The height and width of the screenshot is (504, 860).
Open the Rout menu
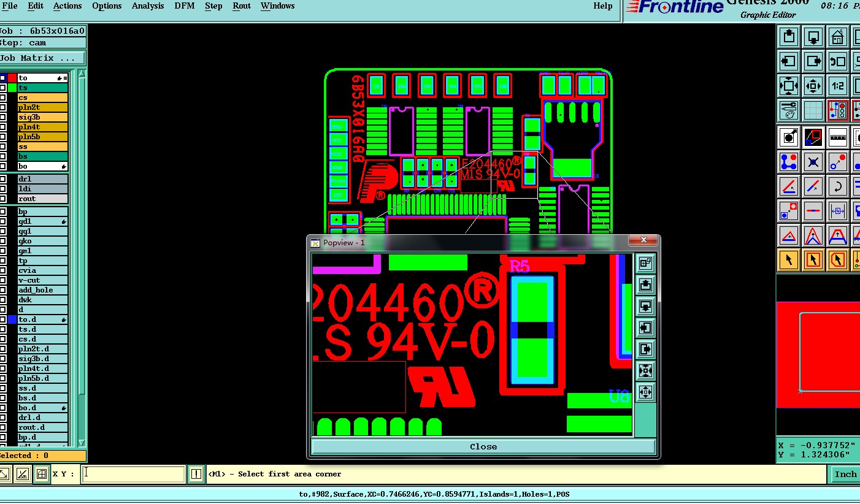(242, 6)
